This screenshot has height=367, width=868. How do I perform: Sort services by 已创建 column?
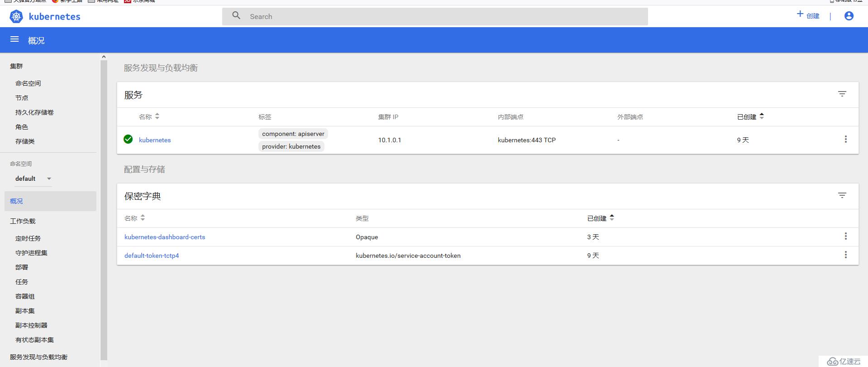[750, 116]
